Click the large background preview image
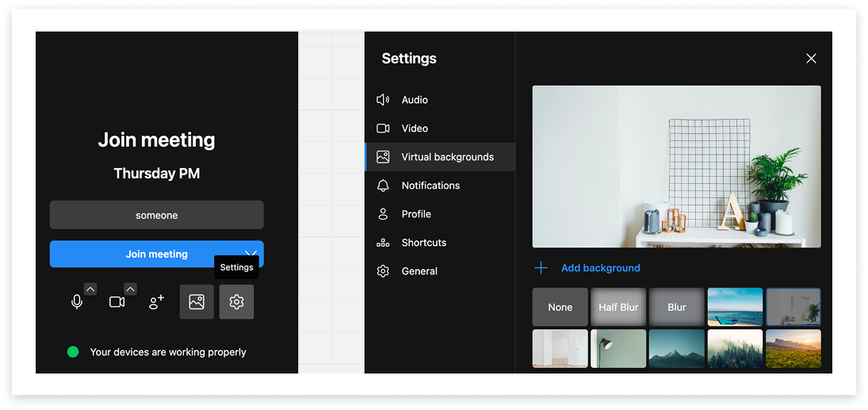The width and height of the screenshot is (868, 410). (676, 167)
